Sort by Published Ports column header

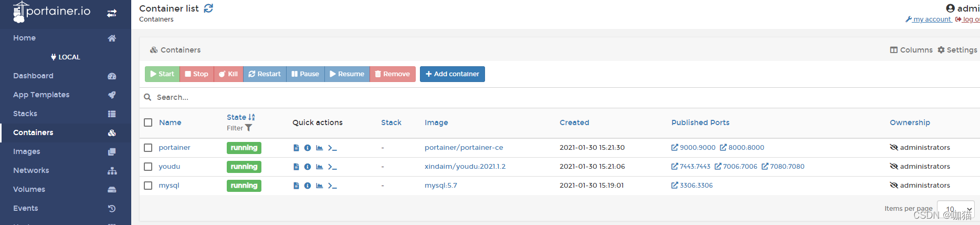[x=700, y=122]
